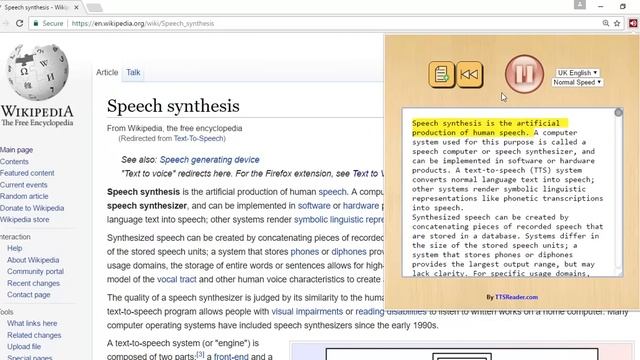Click the Chrome user profile icon
Image resolution: width=640 pixels, height=360 pixels.
click(580, 4)
